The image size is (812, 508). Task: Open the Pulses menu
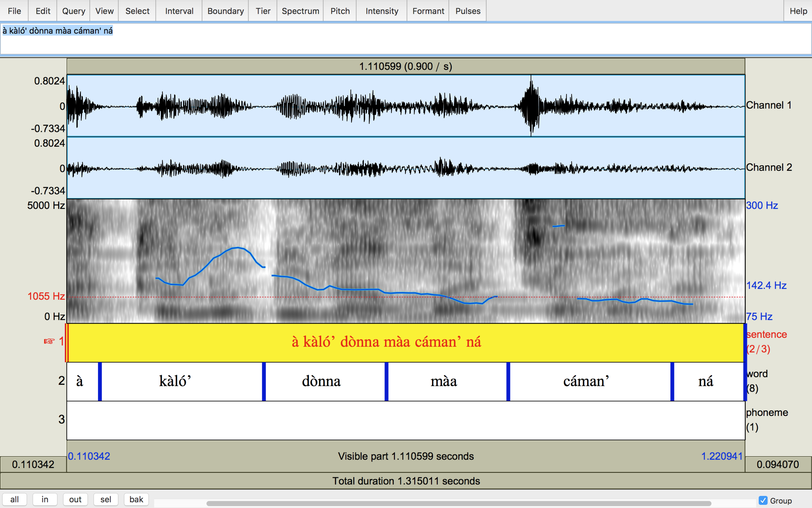click(x=468, y=11)
